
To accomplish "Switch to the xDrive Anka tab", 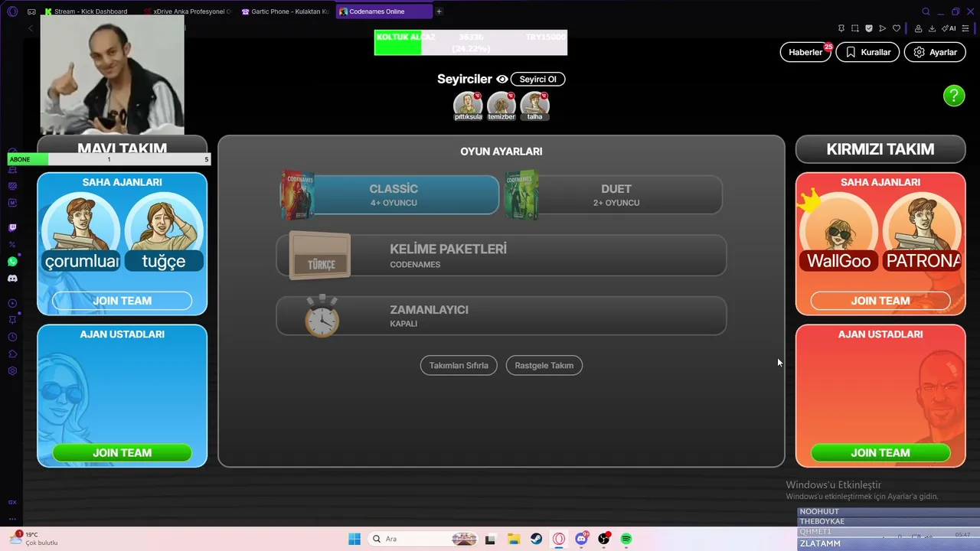I will pyautogui.click(x=187, y=11).
